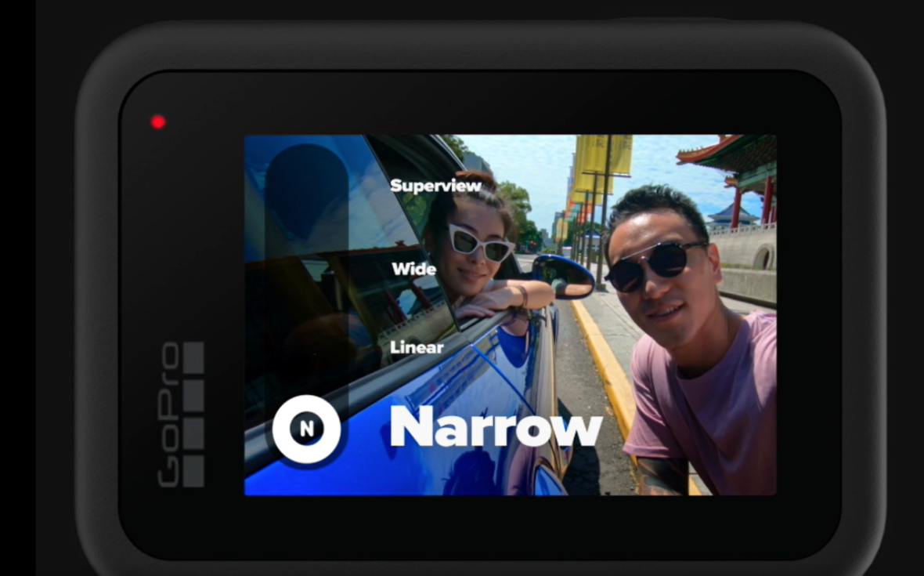This screenshot has height=576, width=924.
Task: Tap the woman's white sunglasses in the preview
Action: tap(481, 242)
